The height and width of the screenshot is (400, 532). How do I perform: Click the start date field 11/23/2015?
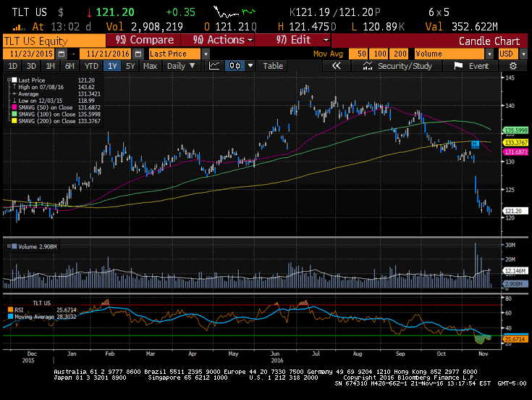(x=30, y=54)
